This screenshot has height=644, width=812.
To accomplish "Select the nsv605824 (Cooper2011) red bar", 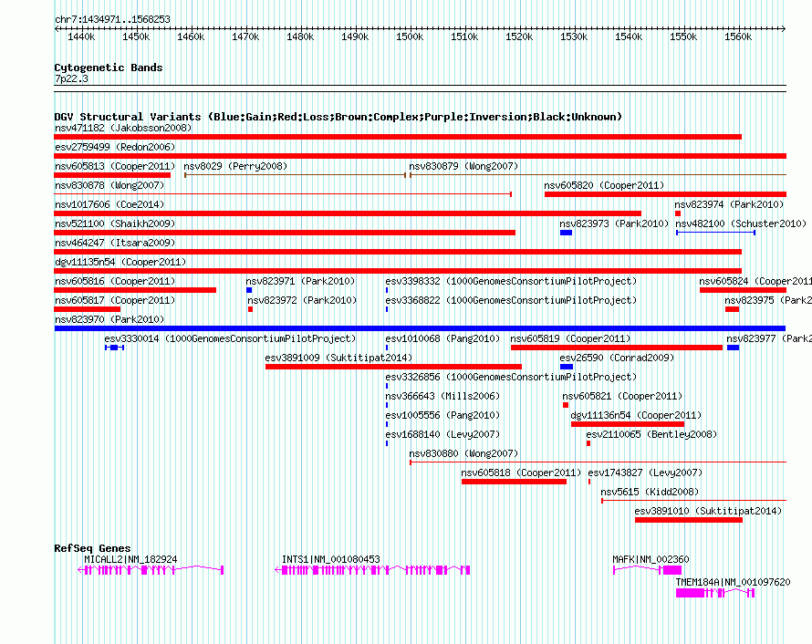I will [x=744, y=290].
